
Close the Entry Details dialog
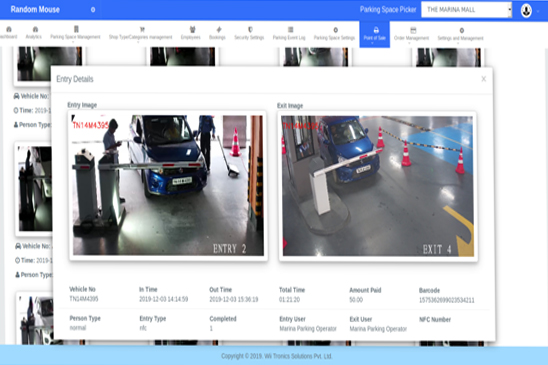[x=484, y=79]
